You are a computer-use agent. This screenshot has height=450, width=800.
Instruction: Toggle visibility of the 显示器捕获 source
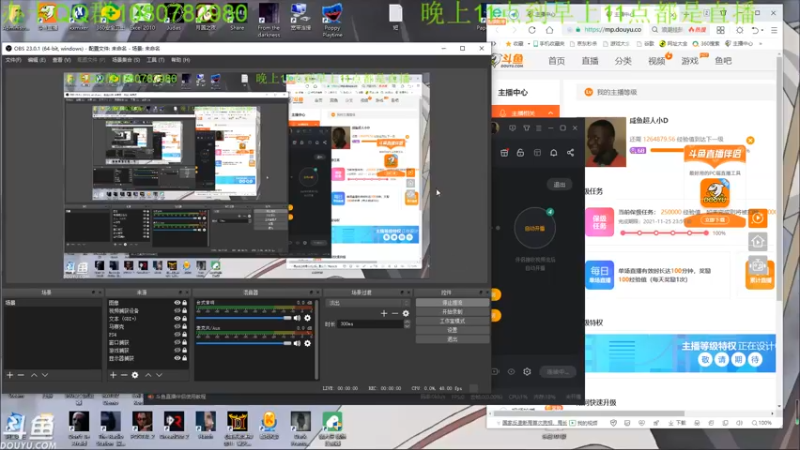coord(177,358)
